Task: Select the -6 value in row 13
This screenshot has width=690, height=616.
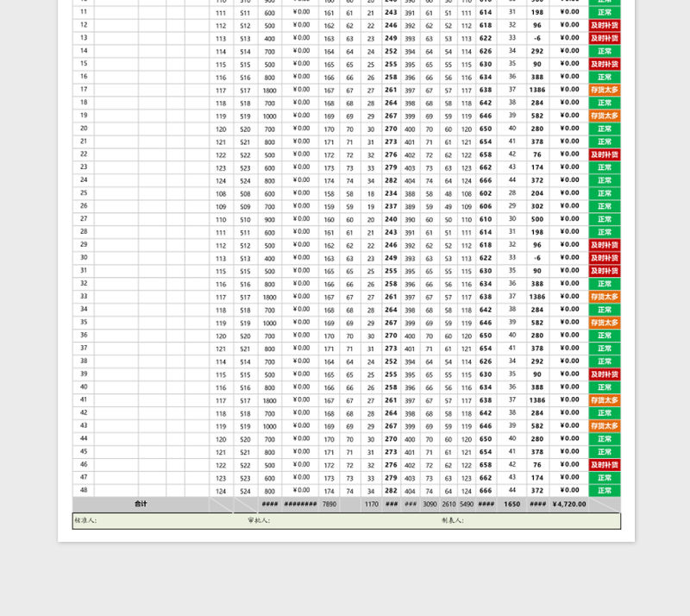Action: tap(537, 38)
